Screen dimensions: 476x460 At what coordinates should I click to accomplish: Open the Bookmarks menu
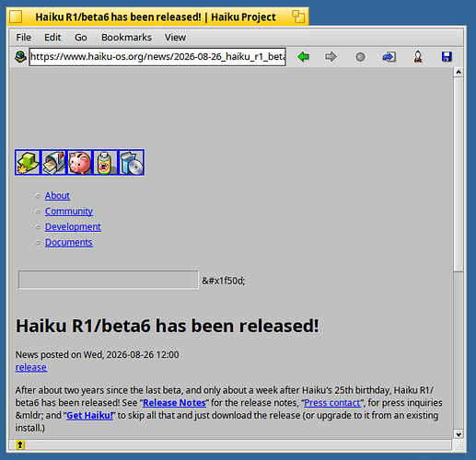click(126, 38)
